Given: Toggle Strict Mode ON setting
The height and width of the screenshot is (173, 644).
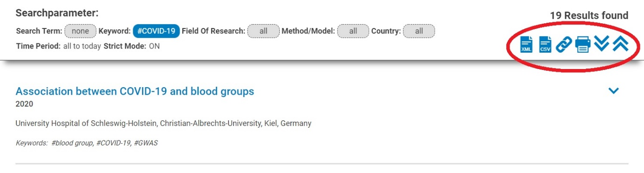Looking at the screenshot, I should (x=154, y=46).
